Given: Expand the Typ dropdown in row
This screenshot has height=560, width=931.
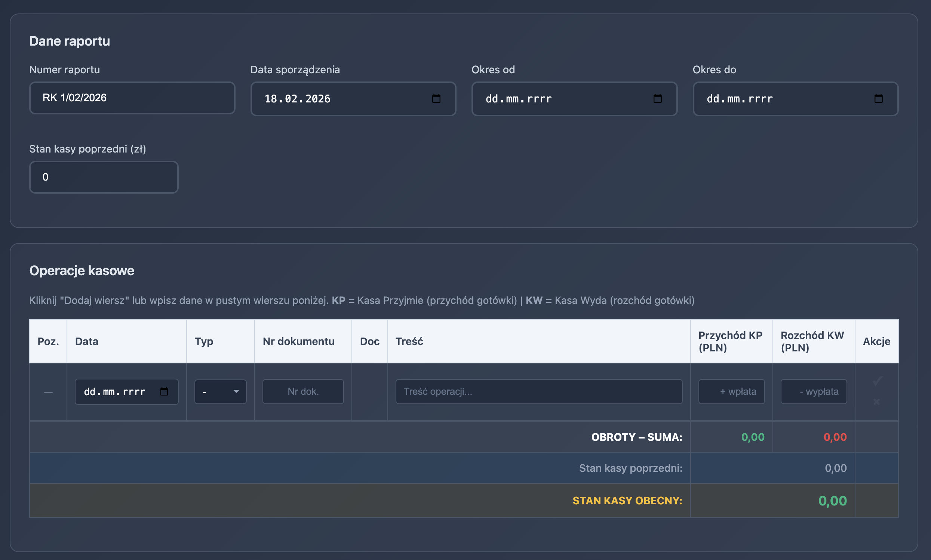Looking at the screenshot, I should tap(220, 391).
